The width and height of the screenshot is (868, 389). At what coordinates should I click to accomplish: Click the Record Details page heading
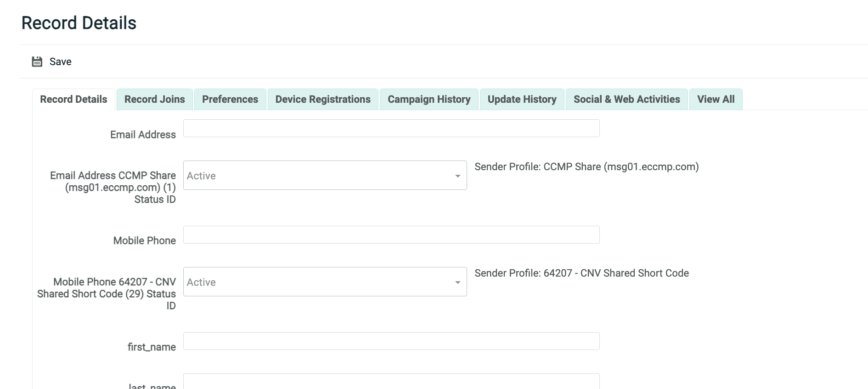point(79,23)
